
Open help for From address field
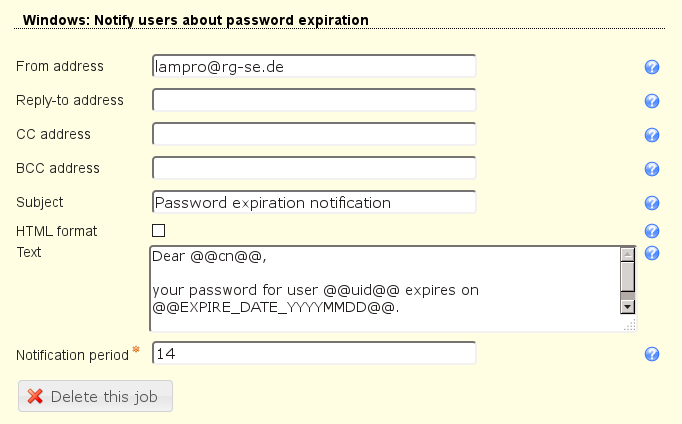point(652,67)
